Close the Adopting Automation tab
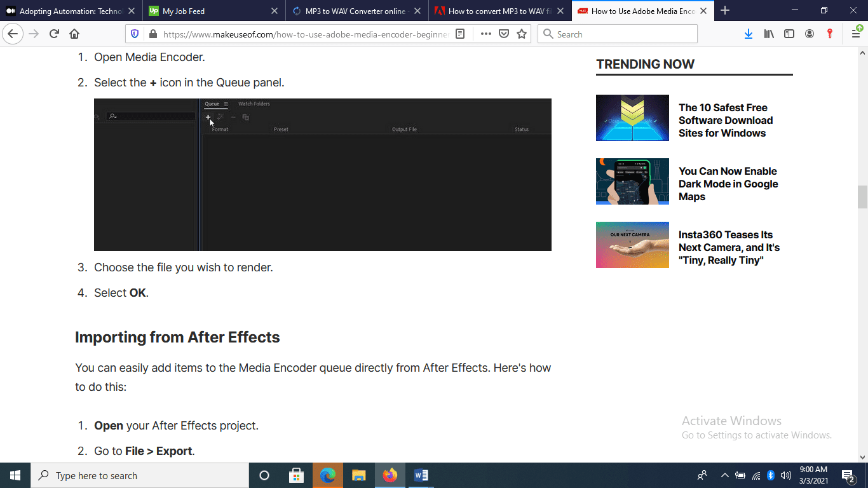 click(132, 11)
